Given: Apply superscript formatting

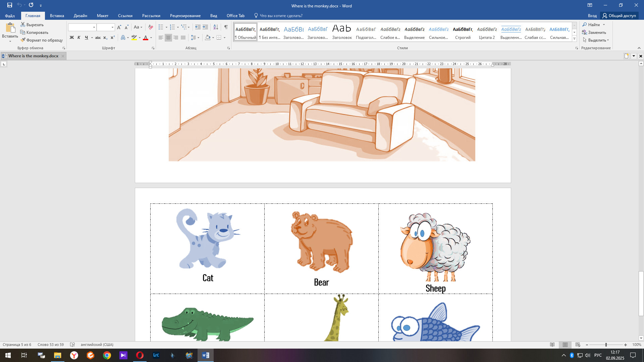Looking at the screenshot, I should tap(113, 38).
